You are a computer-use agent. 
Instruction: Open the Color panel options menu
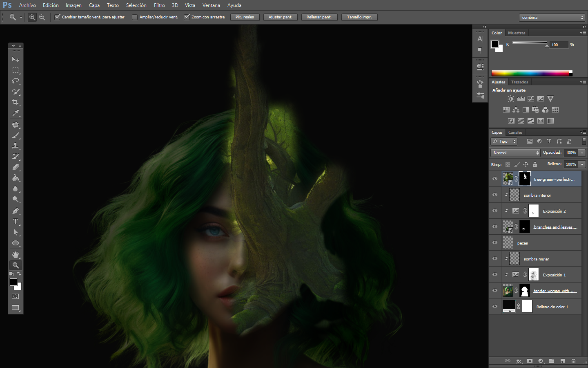[x=583, y=33]
